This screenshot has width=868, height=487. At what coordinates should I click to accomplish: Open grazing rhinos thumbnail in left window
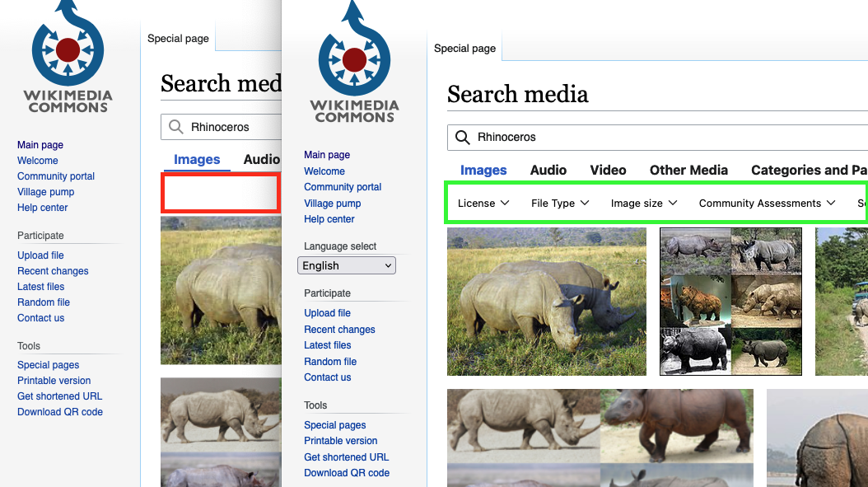221,290
